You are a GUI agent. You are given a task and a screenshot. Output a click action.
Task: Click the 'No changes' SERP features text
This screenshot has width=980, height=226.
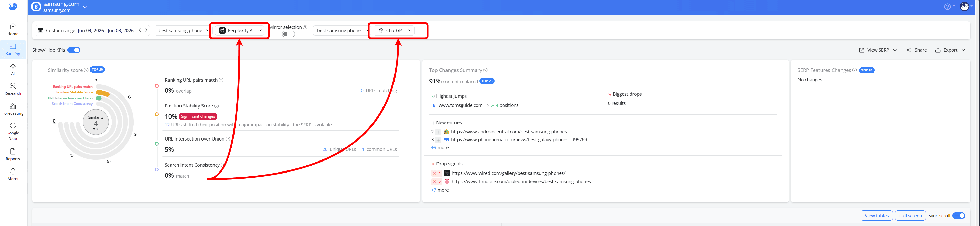tap(809, 80)
